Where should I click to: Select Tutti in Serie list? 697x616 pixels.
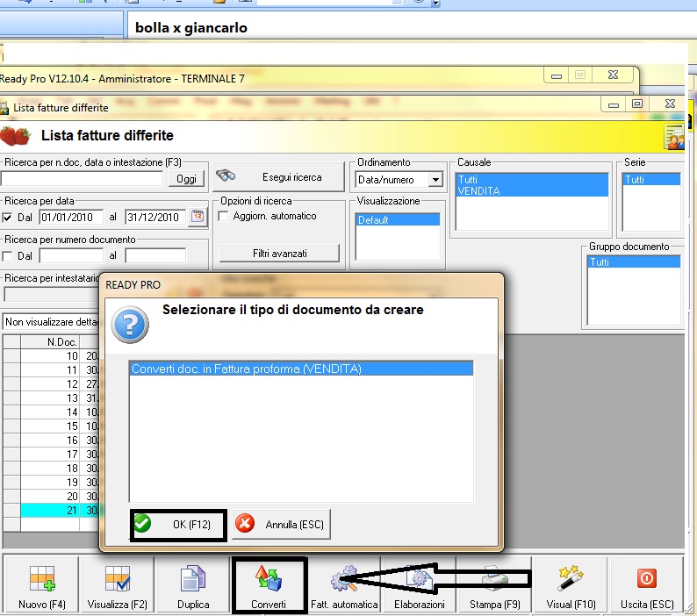[x=651, y=180]
